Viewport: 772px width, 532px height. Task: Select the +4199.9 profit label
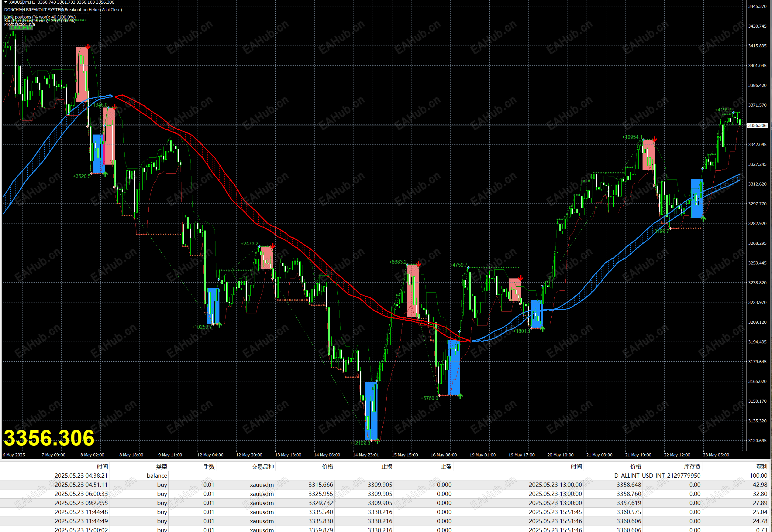723,110
